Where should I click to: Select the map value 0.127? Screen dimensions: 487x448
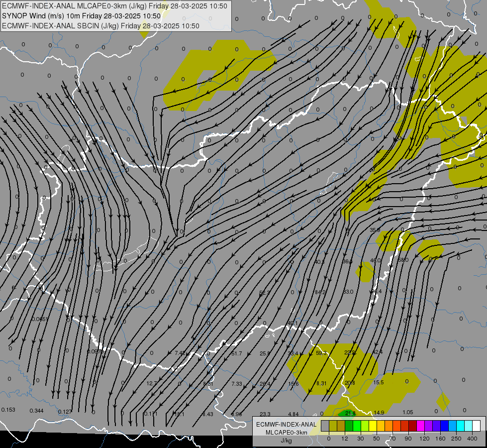point(65,412)
